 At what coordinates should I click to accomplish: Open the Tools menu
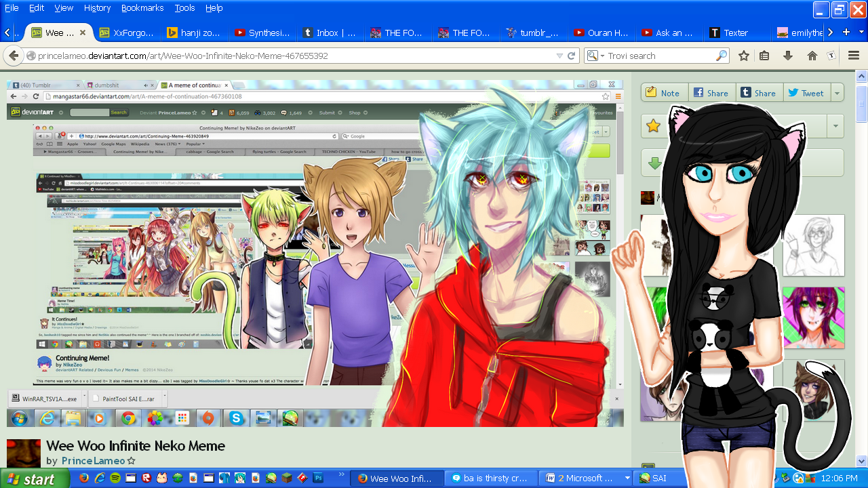[x=184, y=8]
